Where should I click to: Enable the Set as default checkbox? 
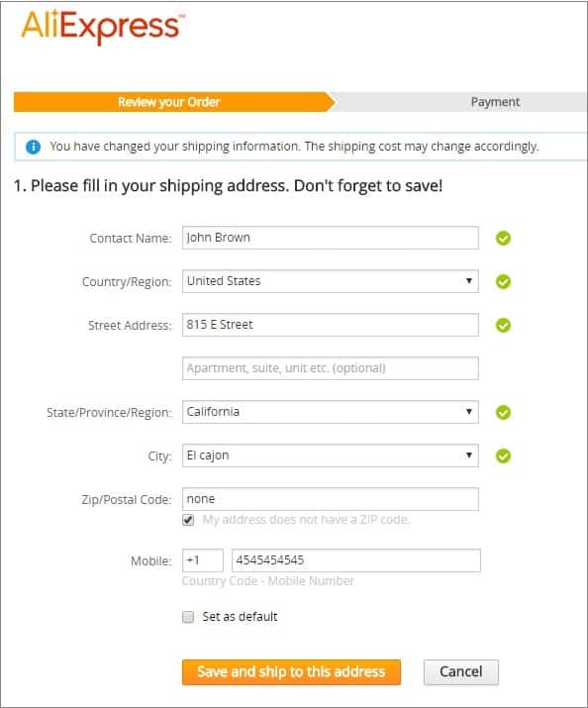point(188,617)
